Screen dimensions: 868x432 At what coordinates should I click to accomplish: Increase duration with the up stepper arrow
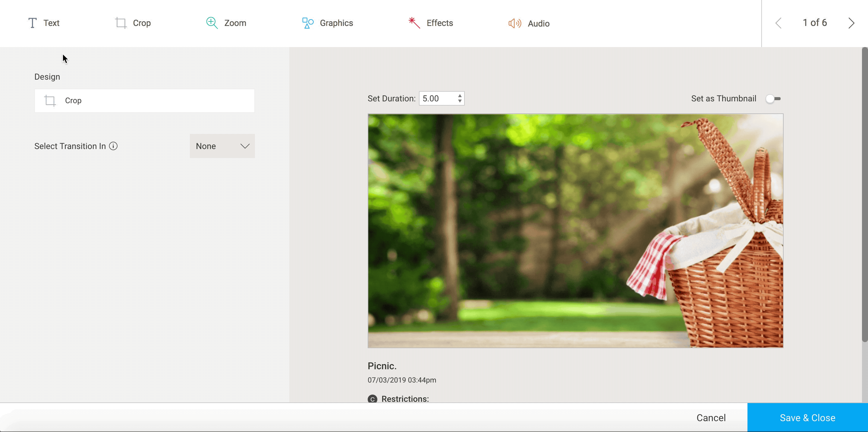click(x=460, y=96)
